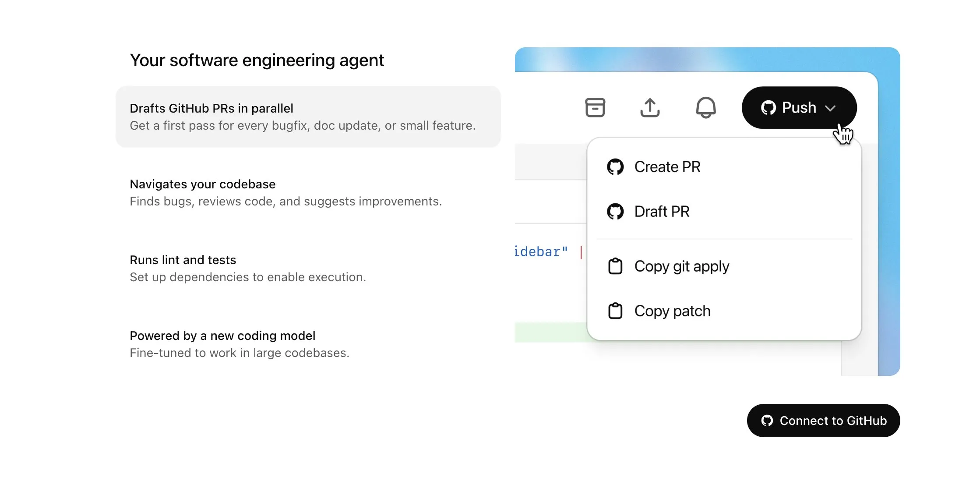Viewport: 980px width, 481px height.
Task: Open the Push dropdown button
Action: click(799, 107)
